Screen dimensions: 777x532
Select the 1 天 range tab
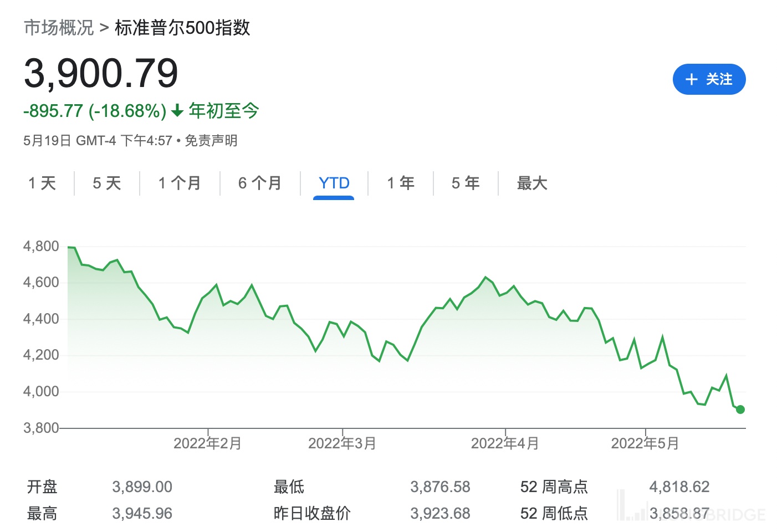click(x=42, y=183)
